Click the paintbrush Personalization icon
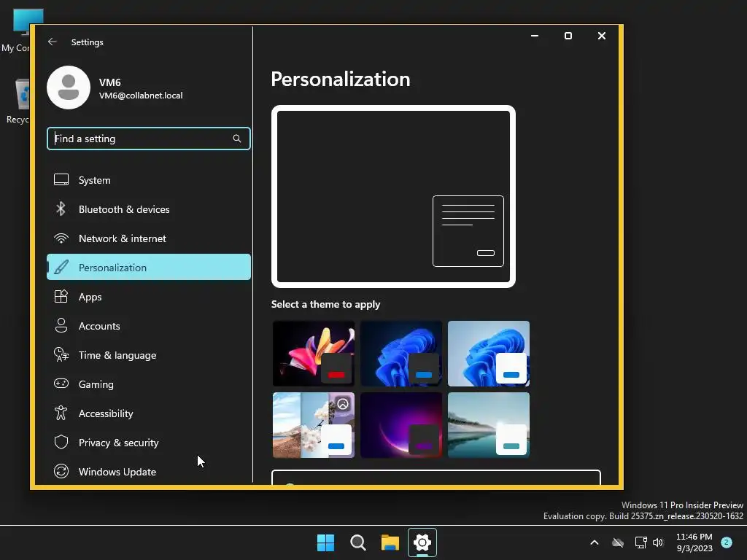Screen dimensions: 747x560 click(x=61, y=267)
